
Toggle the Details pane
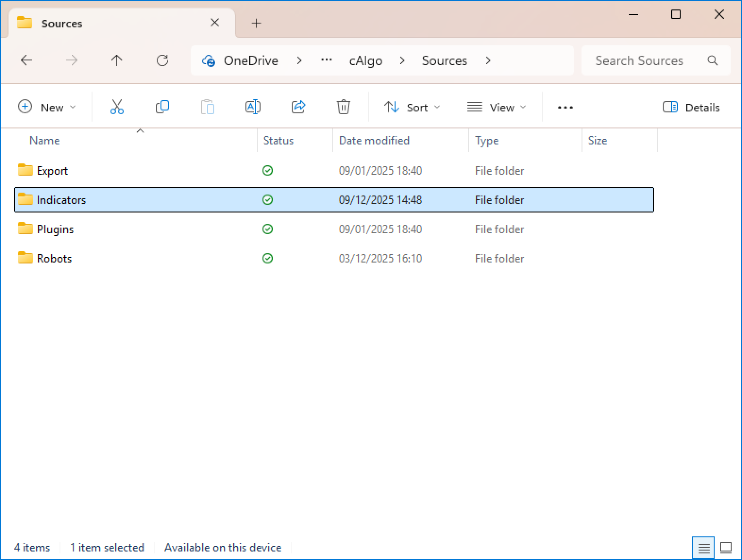point(691,107)
